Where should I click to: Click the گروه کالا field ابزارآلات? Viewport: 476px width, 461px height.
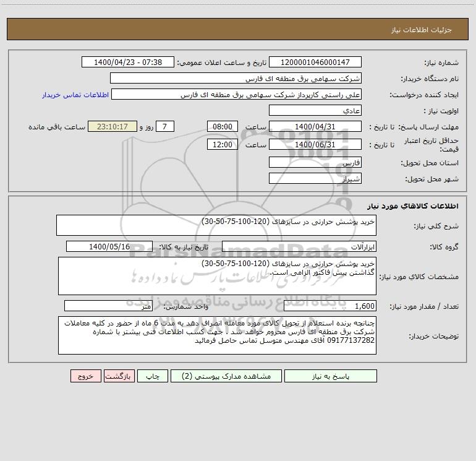[x=299, y=246]
